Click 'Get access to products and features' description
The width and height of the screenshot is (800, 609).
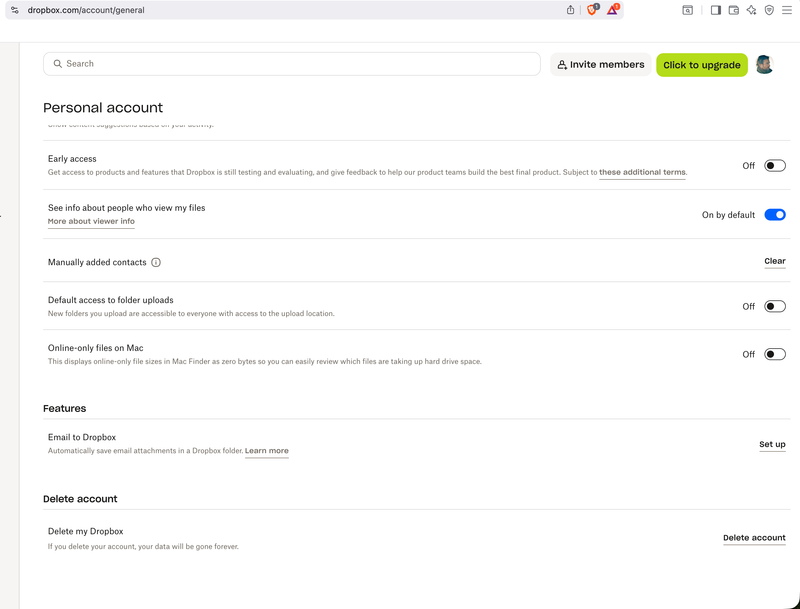pyautogui.click(x=322, y=172)
